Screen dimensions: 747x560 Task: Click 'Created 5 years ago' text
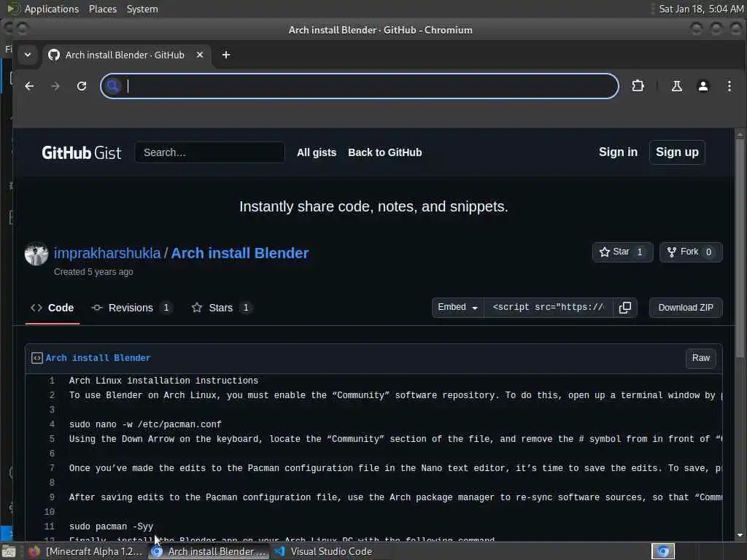coord(93,272)
